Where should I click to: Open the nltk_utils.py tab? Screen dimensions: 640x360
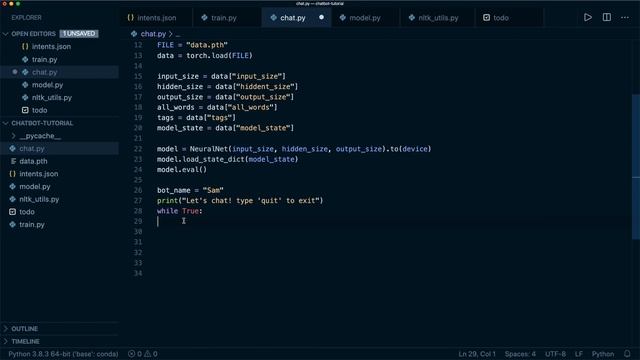pos(438,18)
